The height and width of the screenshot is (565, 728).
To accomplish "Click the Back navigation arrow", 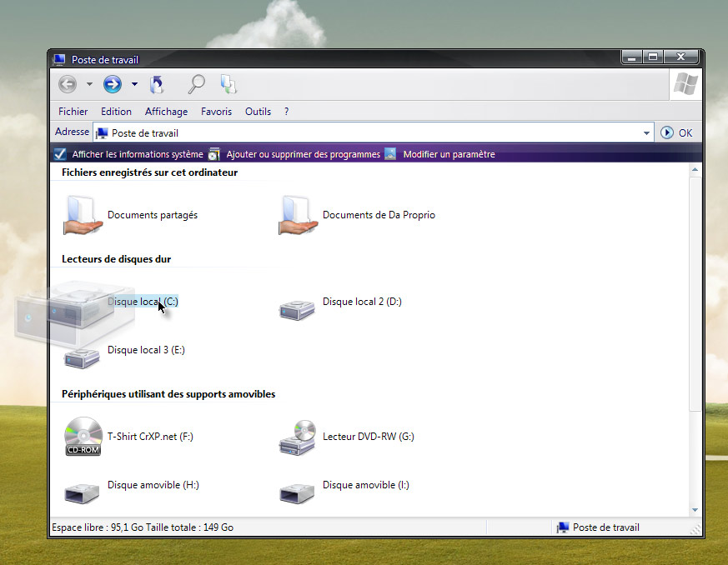I will pos(68,84).
